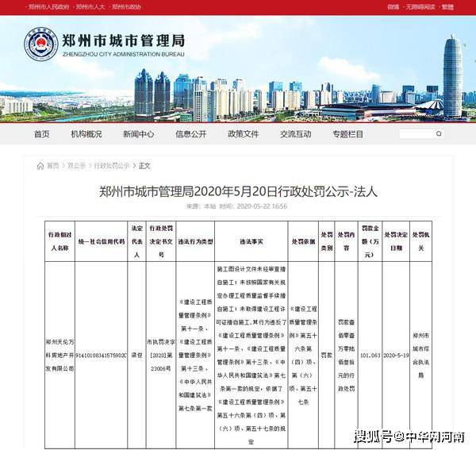Open 政策文件 navigation item

tap(244, 134)
